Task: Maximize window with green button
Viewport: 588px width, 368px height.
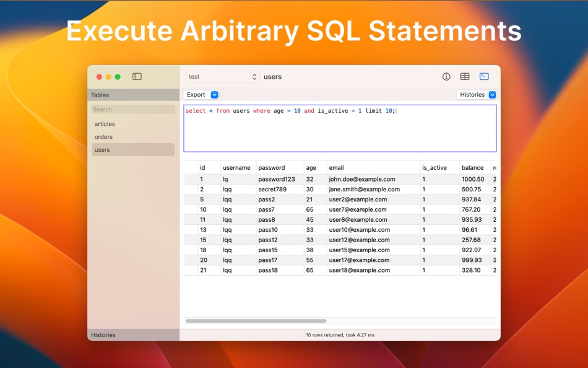Action: pos(118,77)
